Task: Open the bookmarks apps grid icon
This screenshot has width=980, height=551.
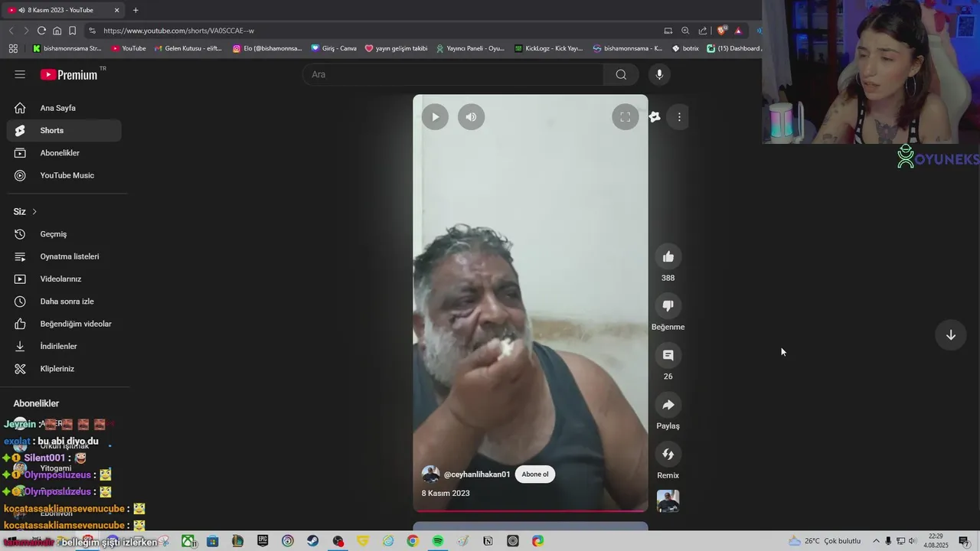Action: tap(13, 48)
